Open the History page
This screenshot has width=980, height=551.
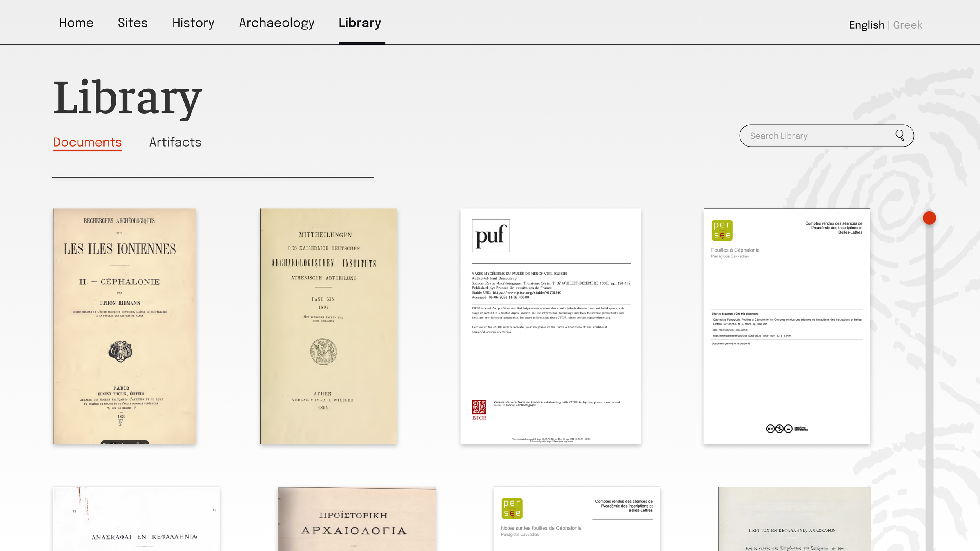coord(193,23)
